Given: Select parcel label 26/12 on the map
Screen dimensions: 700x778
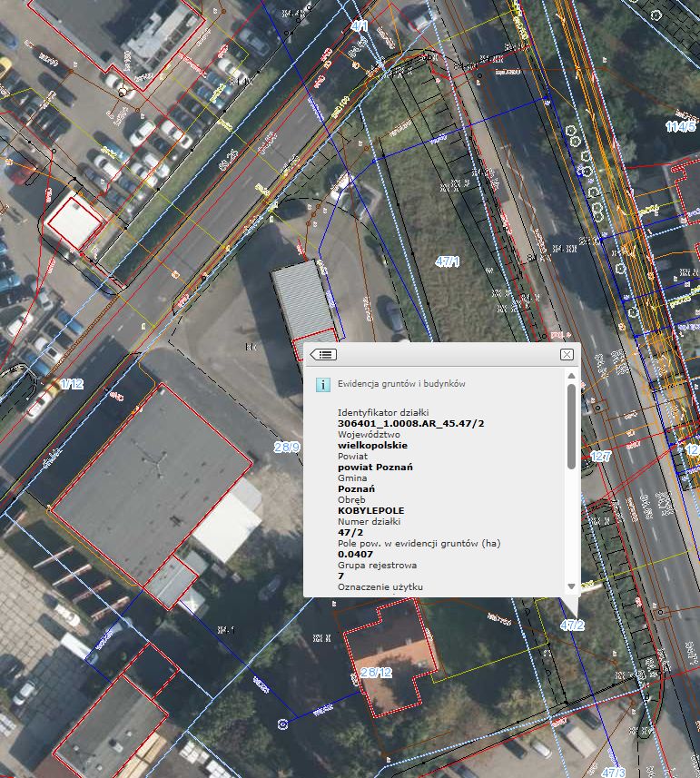Looking at the screenshot, I should pyautogui.click(x=376, y=673).
